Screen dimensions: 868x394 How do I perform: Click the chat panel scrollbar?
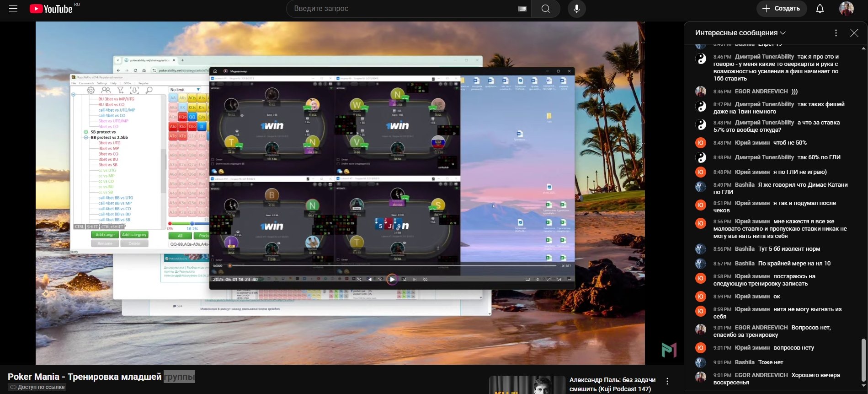pos(863,359)
